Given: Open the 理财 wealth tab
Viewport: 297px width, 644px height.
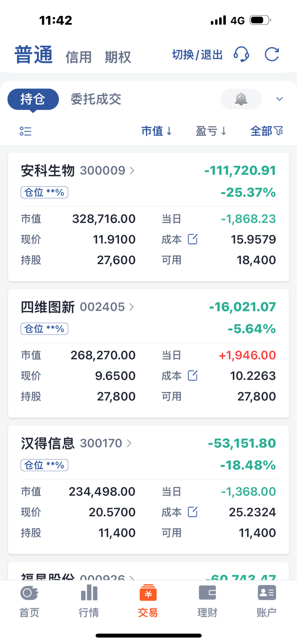Looking at the screenshot, I should 207,600.
